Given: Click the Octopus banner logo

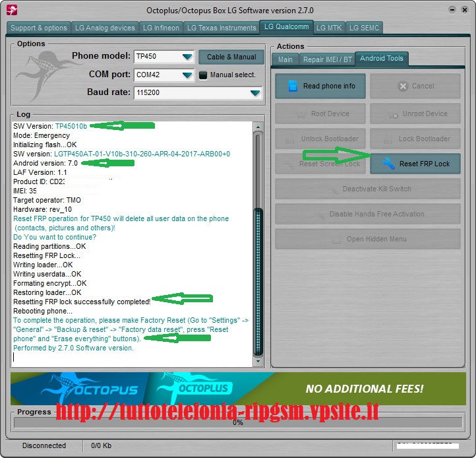Looking at the screenshot, I should tap(90, 388).
